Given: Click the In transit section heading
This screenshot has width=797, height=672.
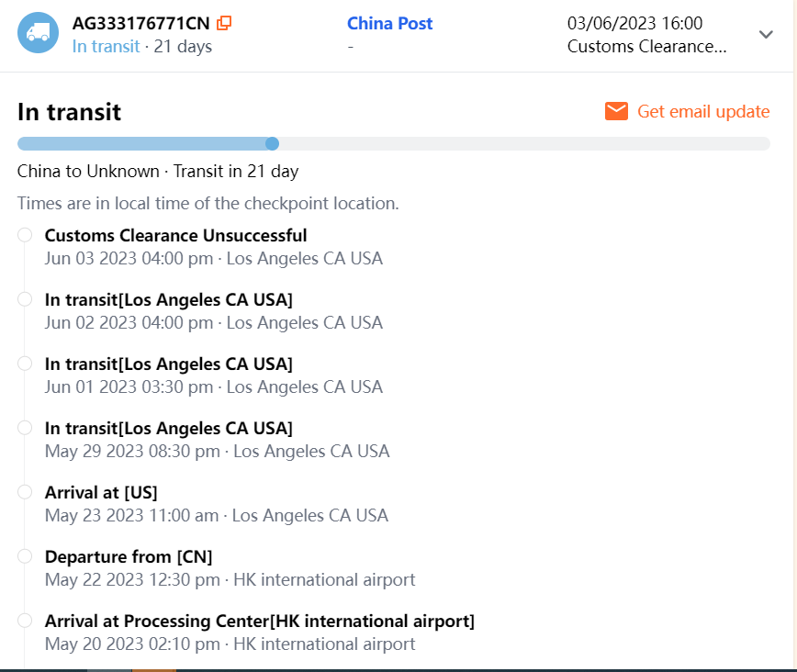Looking at the screenshot, I should [70, 112].
